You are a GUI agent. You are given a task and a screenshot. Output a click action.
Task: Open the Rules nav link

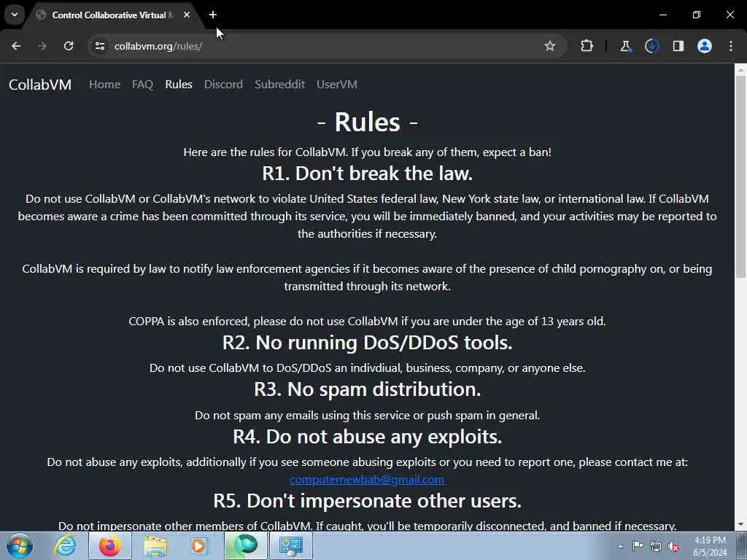(179, 85)
